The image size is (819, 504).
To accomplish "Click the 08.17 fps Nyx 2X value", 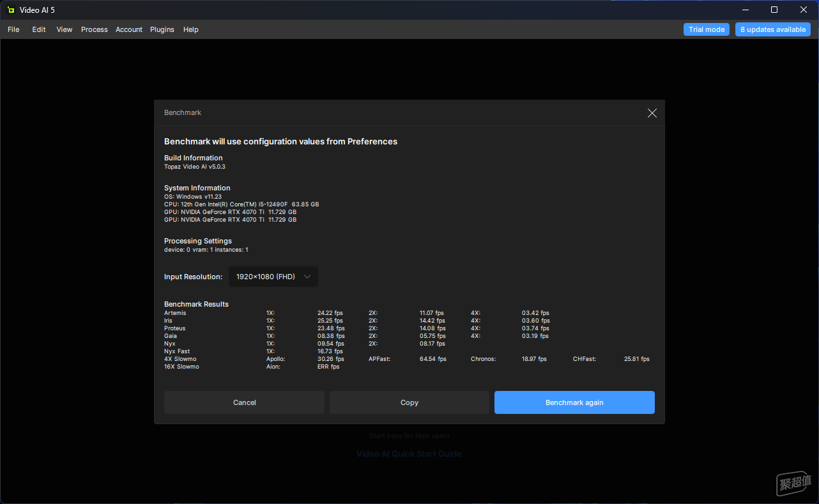I will click(x=432, y=344).
